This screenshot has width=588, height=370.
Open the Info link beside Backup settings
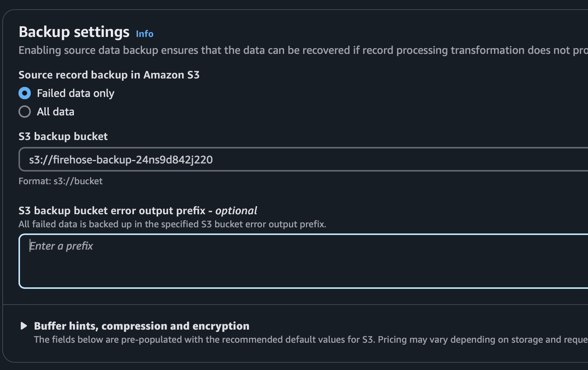[145, 34]
